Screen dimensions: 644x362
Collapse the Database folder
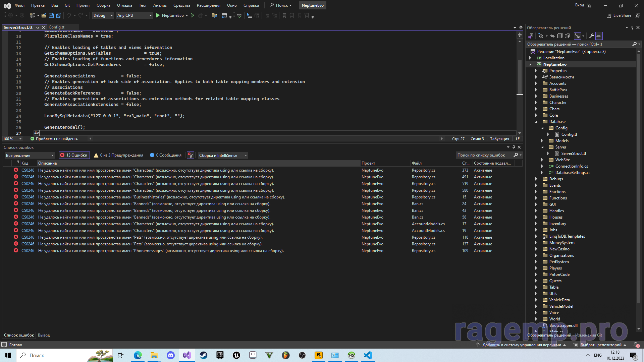point(536,122)
